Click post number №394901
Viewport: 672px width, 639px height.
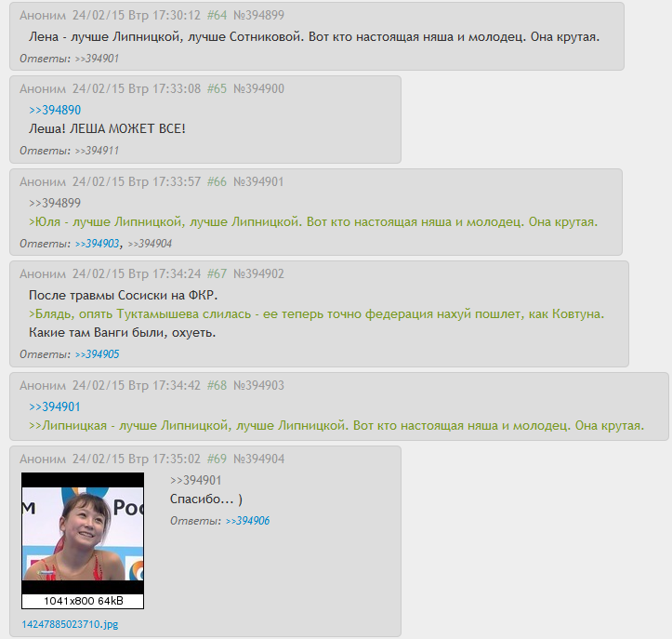click(x=258, y=181)
